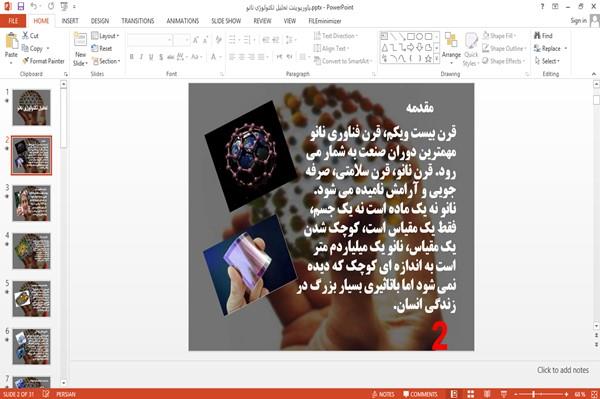Click the Replace command
Screen dimensions: 600x399
pyautogui.click(x=550, y=48)
